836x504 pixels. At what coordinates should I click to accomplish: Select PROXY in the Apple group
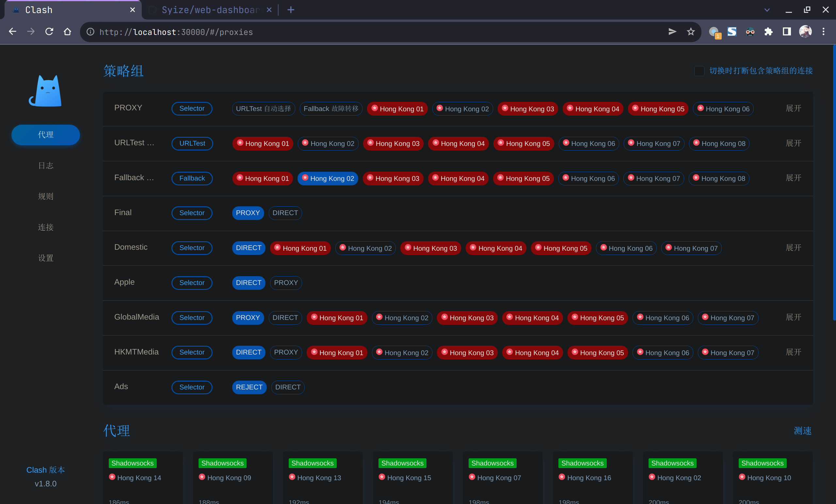[286, 283]
